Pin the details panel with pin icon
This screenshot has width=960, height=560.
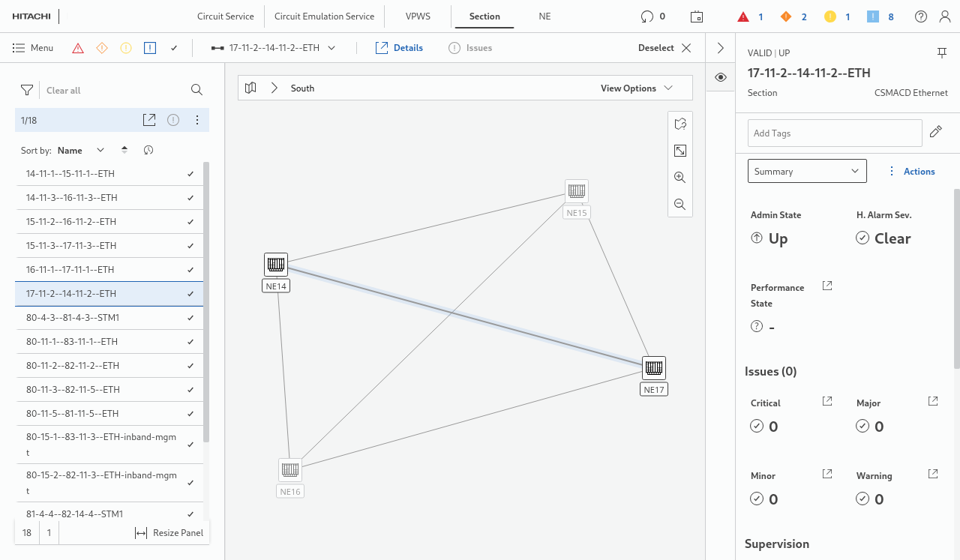[942, 52]
